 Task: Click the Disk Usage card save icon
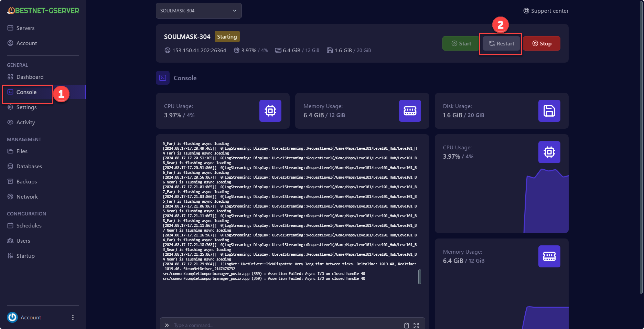[x=549, y=111]
